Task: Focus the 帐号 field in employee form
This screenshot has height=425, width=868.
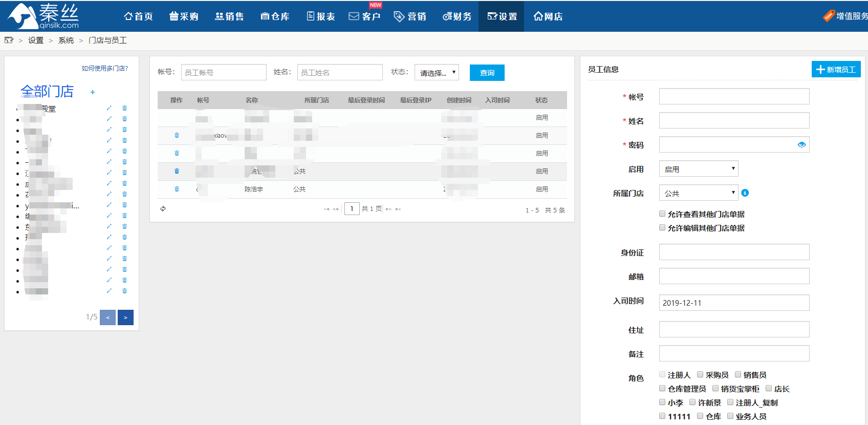Action: point(734,96)
